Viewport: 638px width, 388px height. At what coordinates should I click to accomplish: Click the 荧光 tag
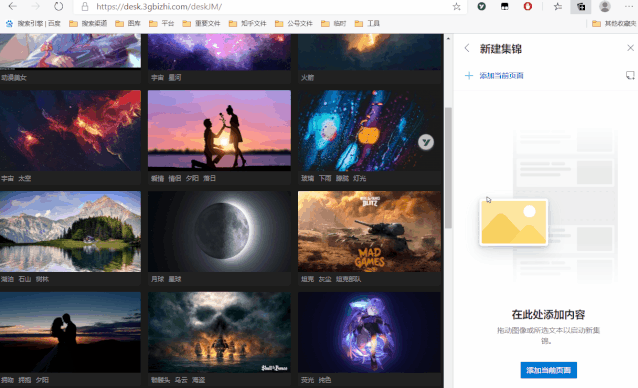click(308, 380)
